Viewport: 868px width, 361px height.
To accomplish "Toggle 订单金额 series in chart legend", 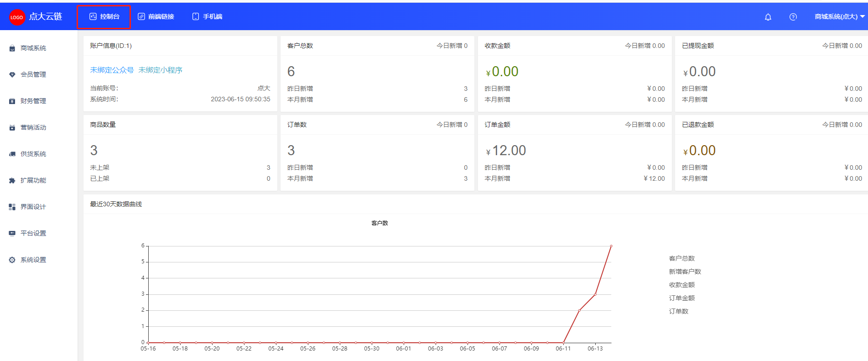I will pyautogui.click(x=681, y=298).
